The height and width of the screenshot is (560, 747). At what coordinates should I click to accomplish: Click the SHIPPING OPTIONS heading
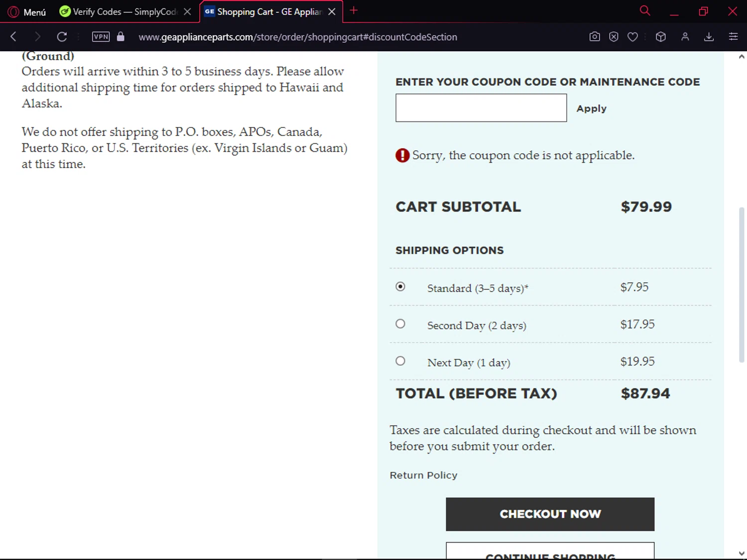(450, 250)
